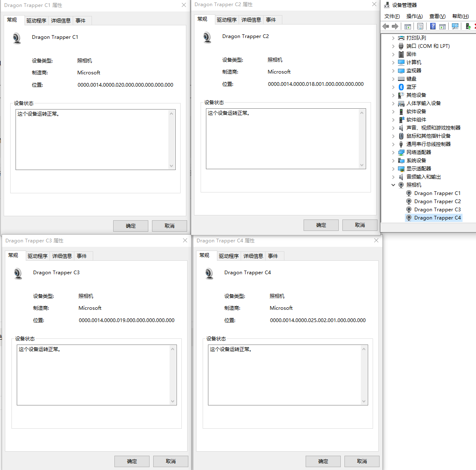Expand the 软件组件 tree node
476x470 pixels.
tap(393, 120)
